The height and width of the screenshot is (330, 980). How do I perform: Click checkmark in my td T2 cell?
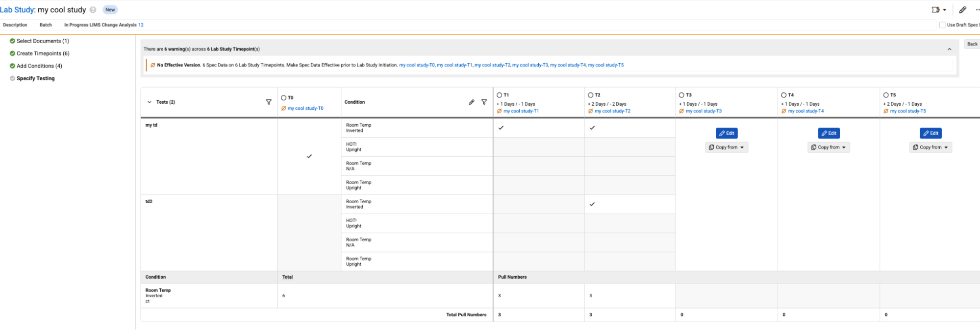[592, 128]
